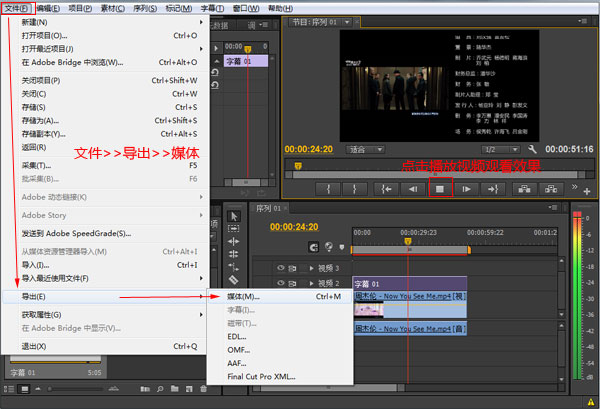Open the program monitor panel menu
Image resolution: width=600 pixels, height=409 pixels.
[582, 21]
